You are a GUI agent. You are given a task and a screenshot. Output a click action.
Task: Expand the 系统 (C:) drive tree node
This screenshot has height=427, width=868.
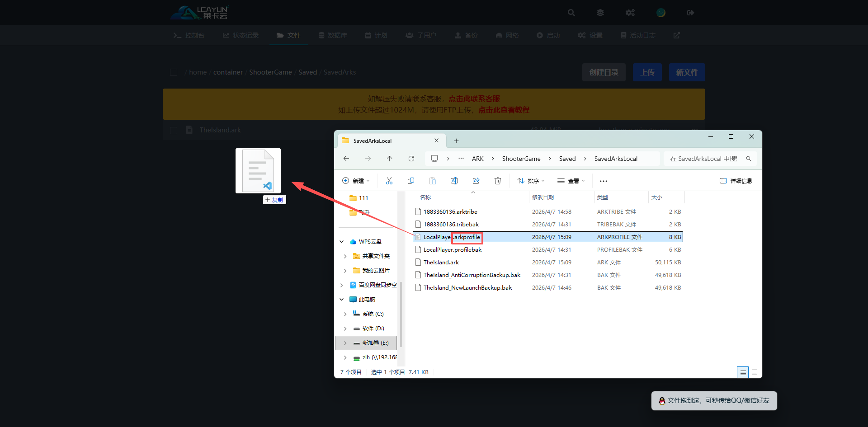pos(345,314)
